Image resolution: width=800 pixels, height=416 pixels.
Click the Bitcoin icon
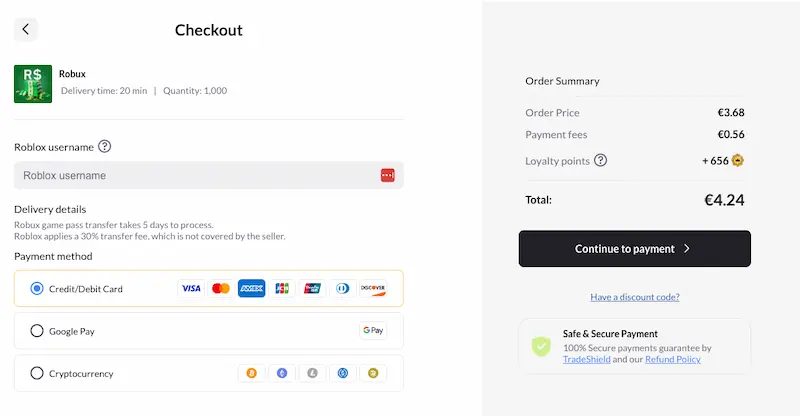[x=252, y=373]
